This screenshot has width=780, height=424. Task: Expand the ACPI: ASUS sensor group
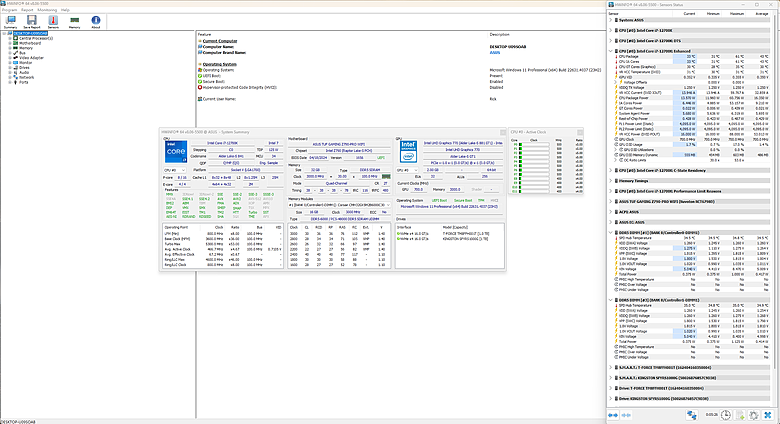point(611,212)
